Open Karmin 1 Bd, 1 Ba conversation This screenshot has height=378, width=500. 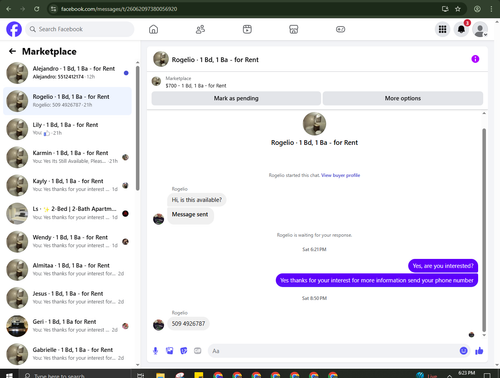[x=67, y=157]
